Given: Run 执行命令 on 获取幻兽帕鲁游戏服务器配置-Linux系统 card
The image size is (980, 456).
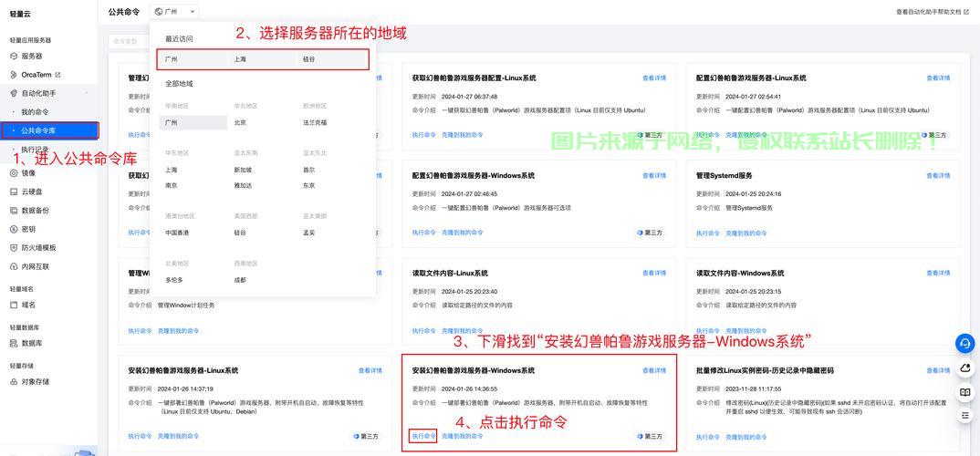Looking at the screenshot, I should coord(423,135).
